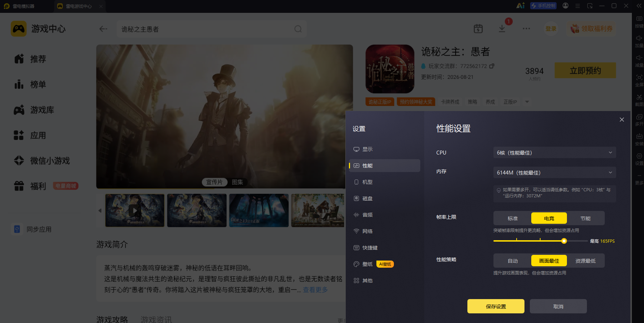Click the 查看更多 link in description

pyautogui.click(x=315, y=290)
